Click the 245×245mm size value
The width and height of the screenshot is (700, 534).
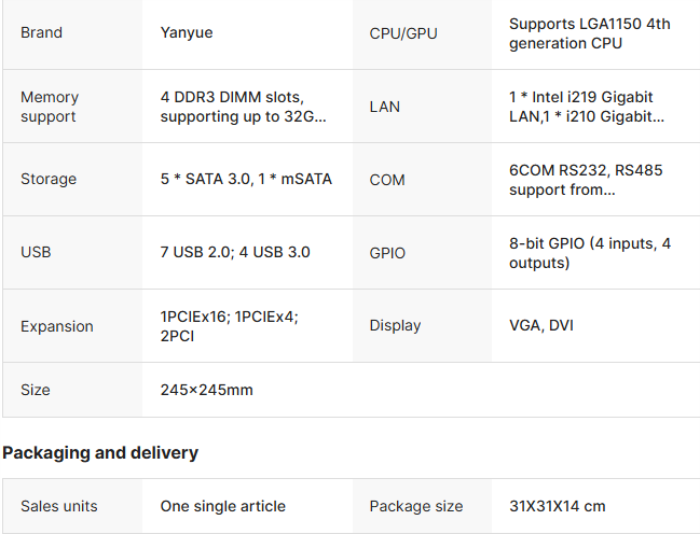(x=206, y=390)
